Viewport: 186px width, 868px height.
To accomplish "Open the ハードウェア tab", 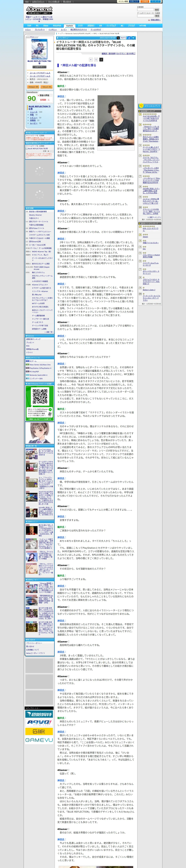I will [x=111, y=26].
